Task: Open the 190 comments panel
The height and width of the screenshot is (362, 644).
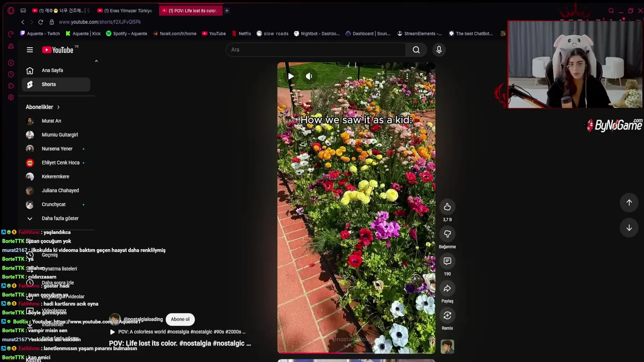Action: (x=447, y=261)
